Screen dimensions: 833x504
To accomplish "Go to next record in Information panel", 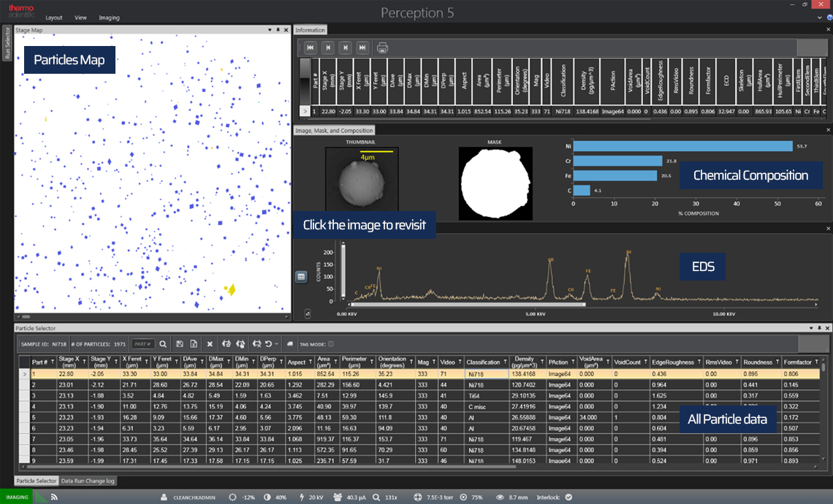I will pos(346,47).
